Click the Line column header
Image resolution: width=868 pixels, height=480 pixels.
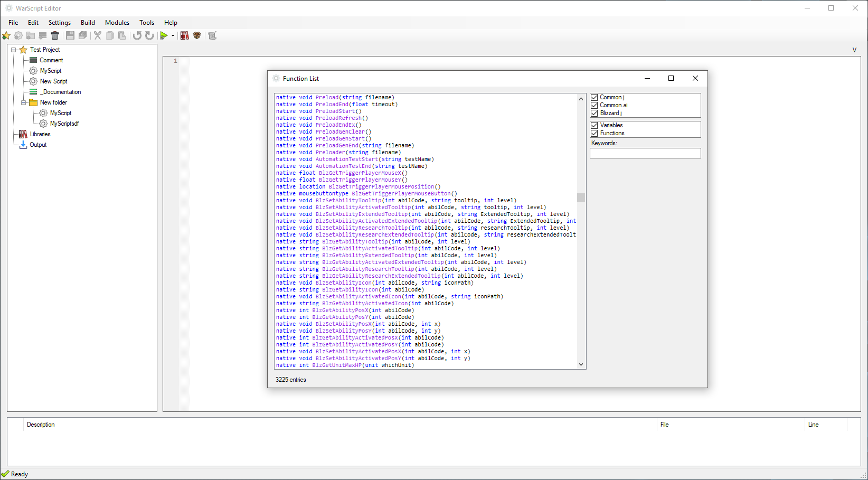[x=814, y=425]
